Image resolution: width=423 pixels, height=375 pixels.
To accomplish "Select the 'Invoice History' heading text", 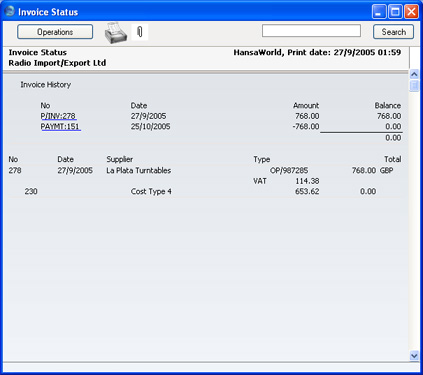I will click(46, 85).
